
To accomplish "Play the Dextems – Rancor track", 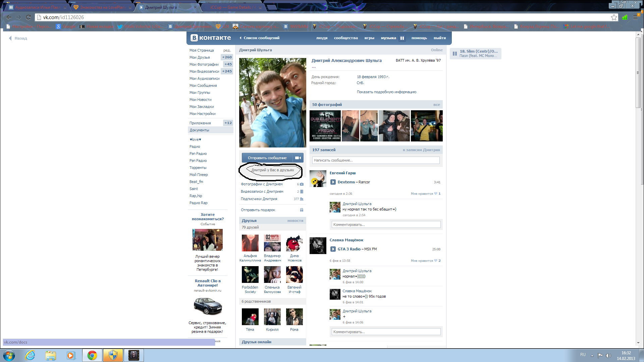I will (x=333, y=182).
